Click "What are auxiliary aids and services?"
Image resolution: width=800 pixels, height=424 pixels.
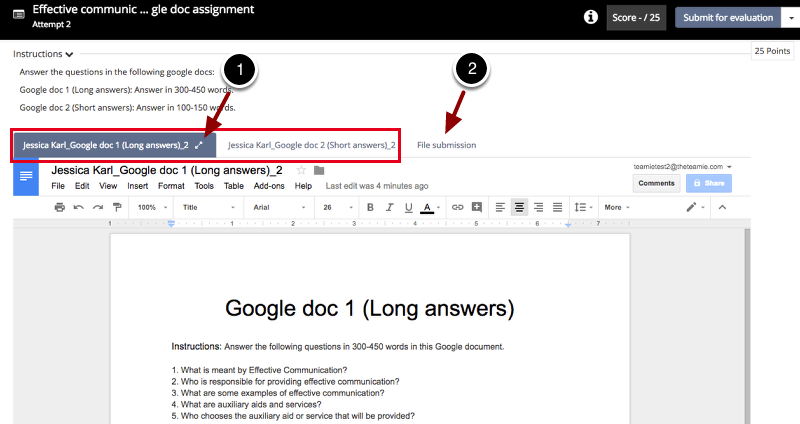(x=251, y=405)
